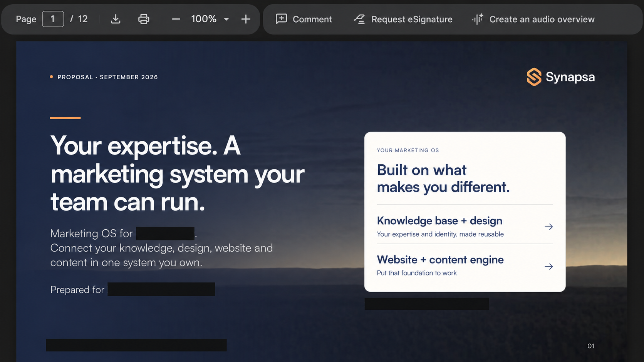Click the 'Marketing OS for' text
644x362 pixels.
point(92,234)
